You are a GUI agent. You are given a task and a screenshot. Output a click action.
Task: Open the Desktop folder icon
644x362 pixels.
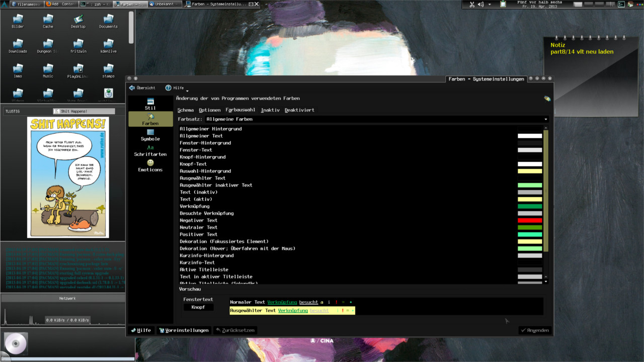(78, 21)
